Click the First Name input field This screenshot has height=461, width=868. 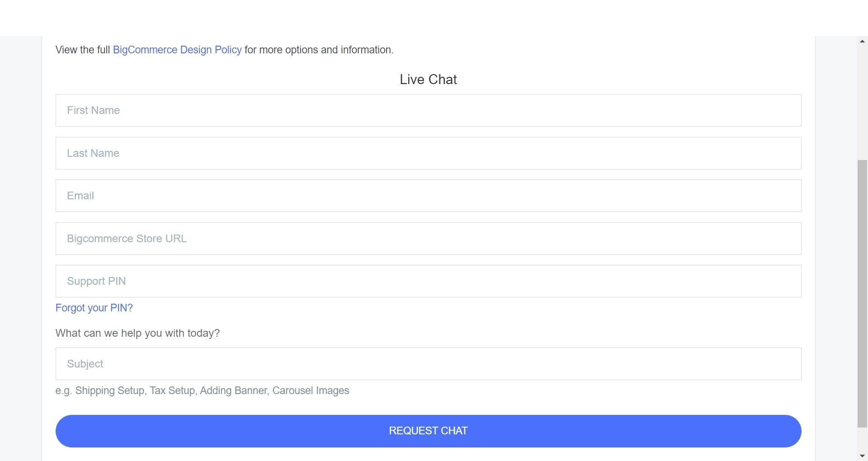428,110
